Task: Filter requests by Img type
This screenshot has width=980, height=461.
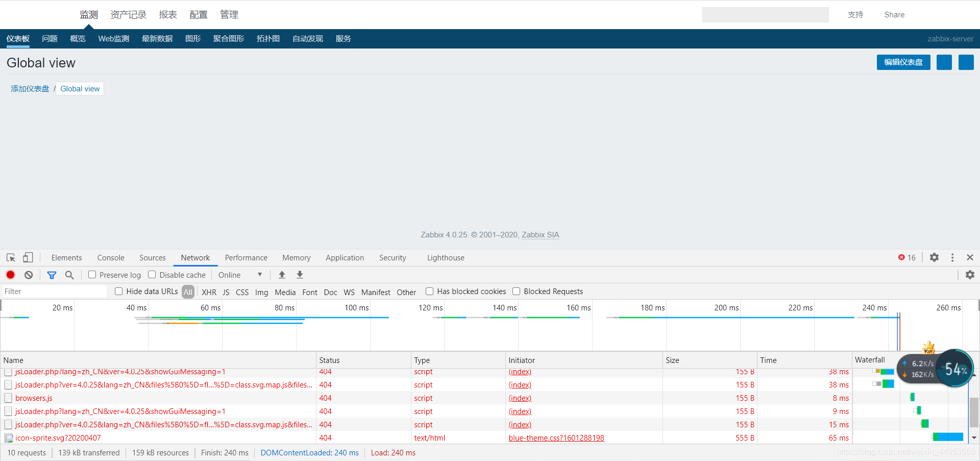Action: (261, 292)
